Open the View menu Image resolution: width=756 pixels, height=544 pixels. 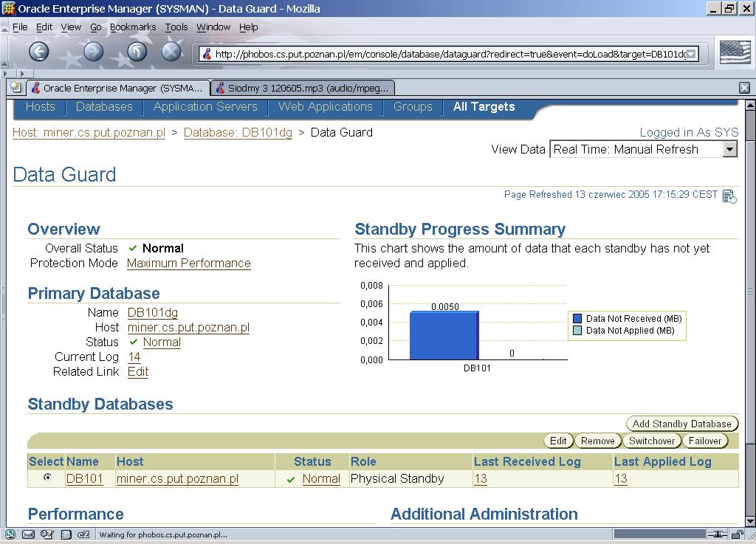point(71,27)
